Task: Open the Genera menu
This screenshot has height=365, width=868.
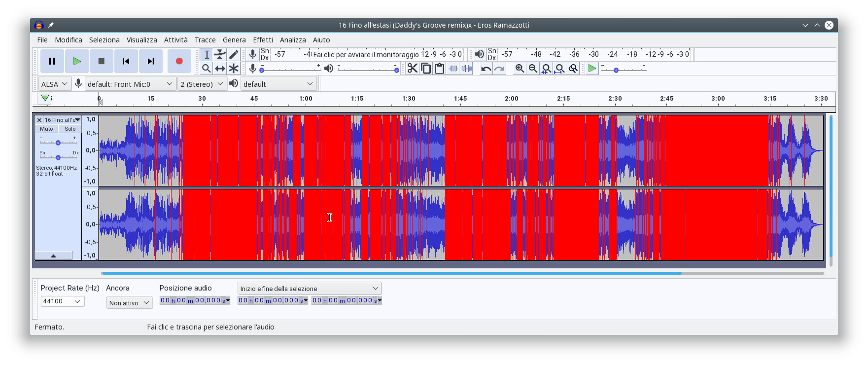Action: tap(234, 40)
